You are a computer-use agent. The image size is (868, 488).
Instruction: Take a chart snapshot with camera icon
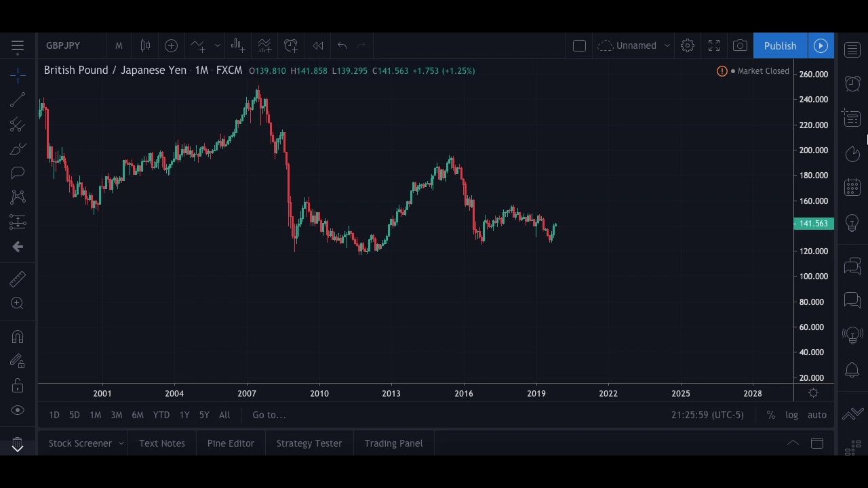click(x=740, y=45)
